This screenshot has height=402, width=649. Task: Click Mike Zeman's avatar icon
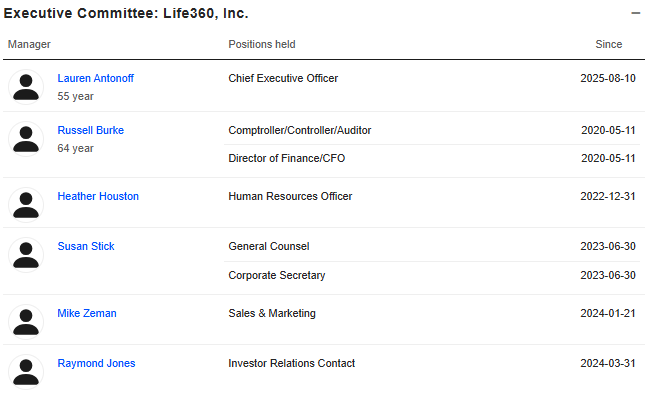[x=26, y=322]
